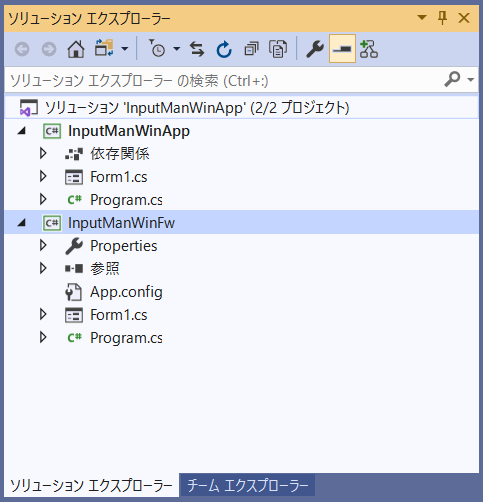The height and width of the screenshot is (502, 483).
Task: Select Program.cs under InputManWinApp
Action: click(x=126, y=200)
